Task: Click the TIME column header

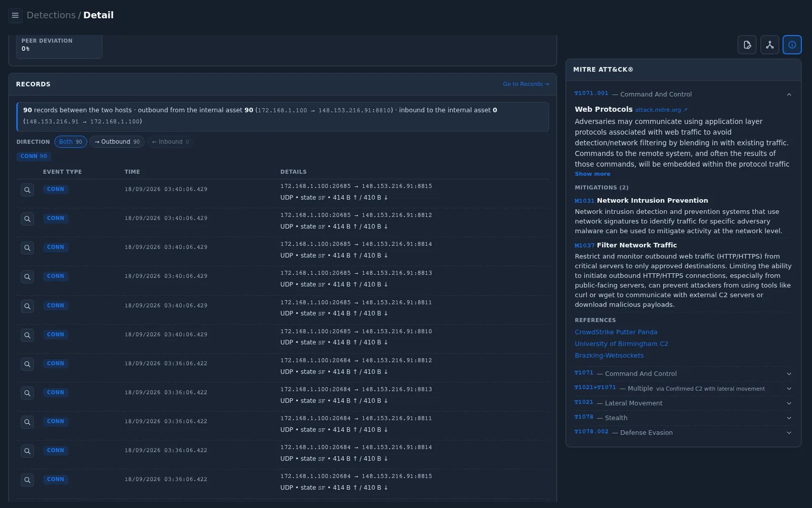Action: (132, 172)
